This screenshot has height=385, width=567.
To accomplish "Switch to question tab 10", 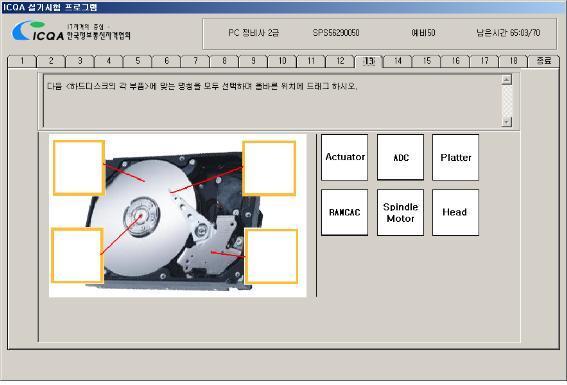I will (x=282, y=61).
